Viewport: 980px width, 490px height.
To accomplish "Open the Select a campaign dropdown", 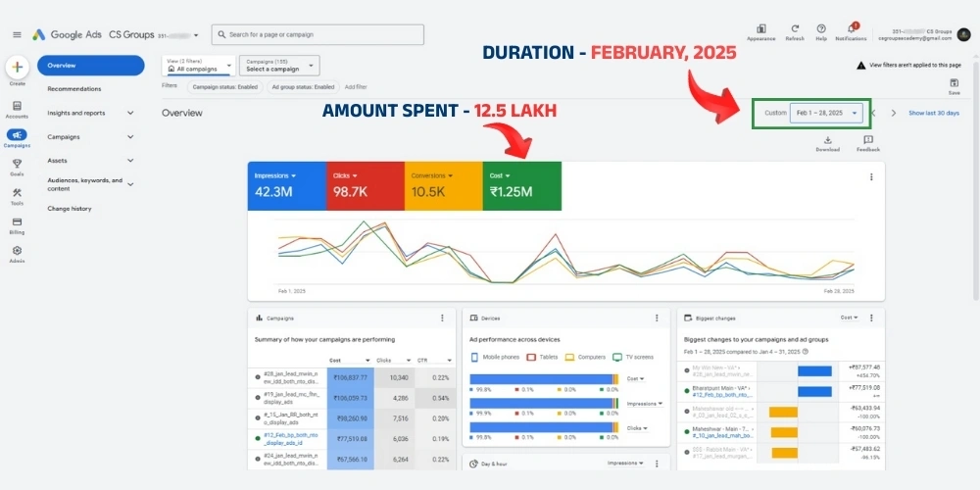I will tap(278, 66).
